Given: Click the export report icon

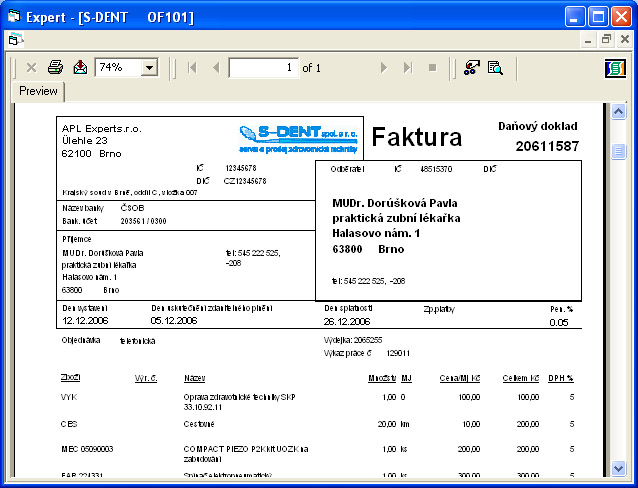Looking at the screenshot, I should [80, 67].
